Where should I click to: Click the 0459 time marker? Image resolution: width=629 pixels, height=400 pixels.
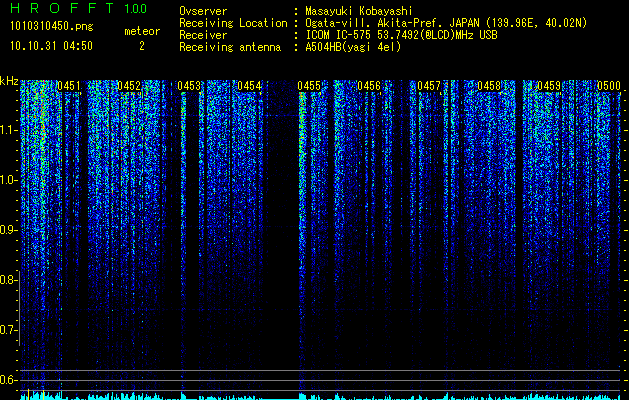tap(549, 86)
